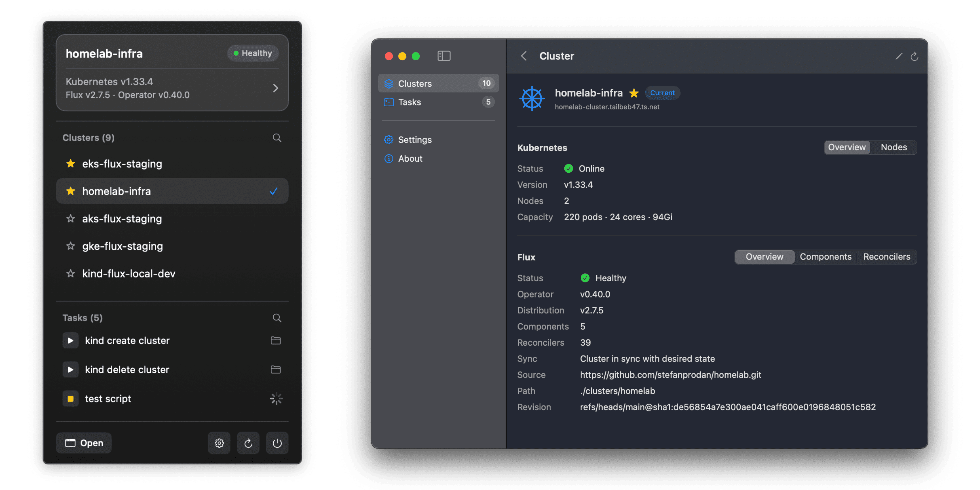Image resolution: width=980 pixels, height=490 pixels.
Task: Click the Distribution v2.7.5 value
Action: coord(592,311)
